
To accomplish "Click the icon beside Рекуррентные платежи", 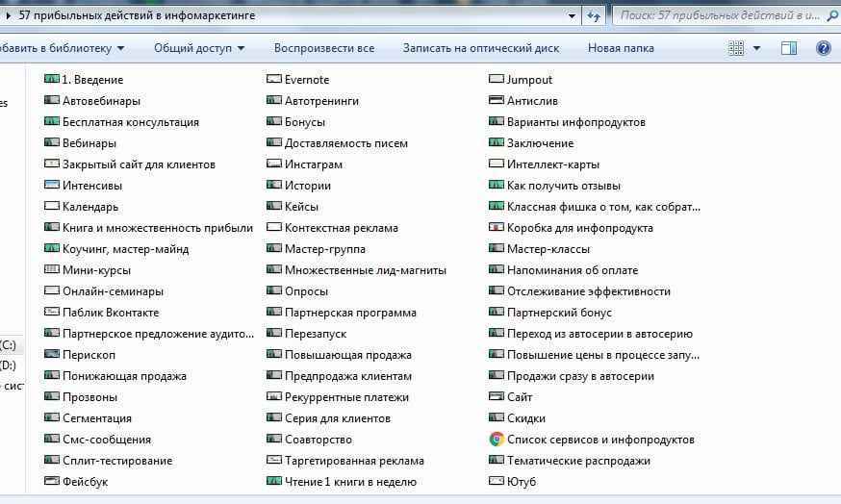I will [274, 397].
